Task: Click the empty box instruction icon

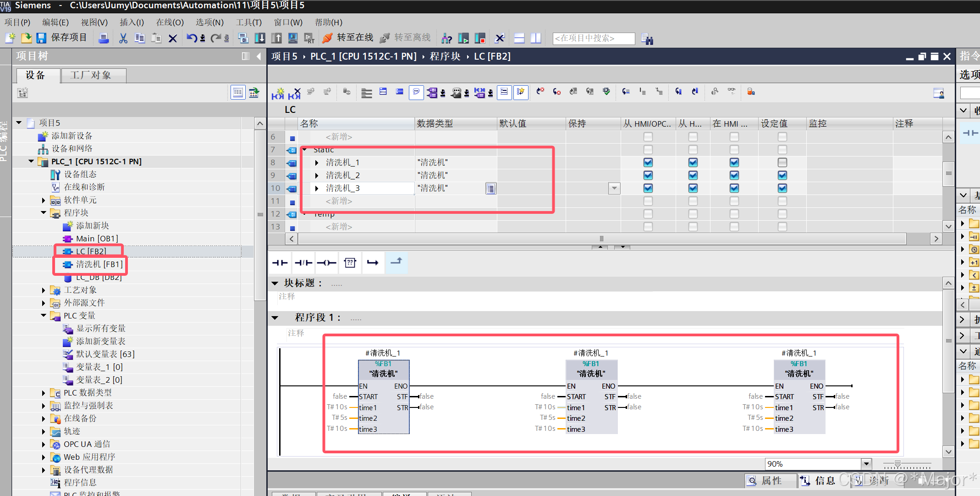Action: [x=350, y=262]
